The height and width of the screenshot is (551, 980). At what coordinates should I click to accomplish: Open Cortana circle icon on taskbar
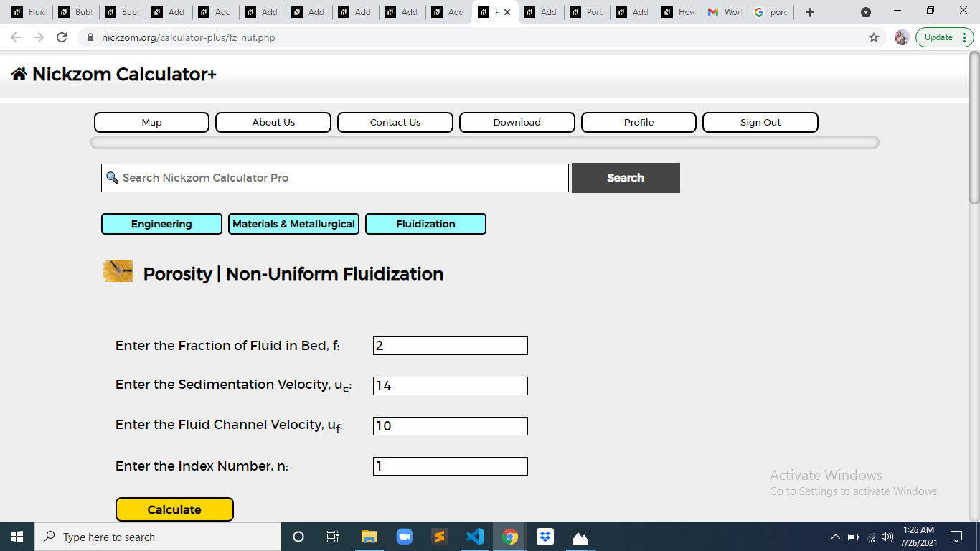[x=298, y=537]
